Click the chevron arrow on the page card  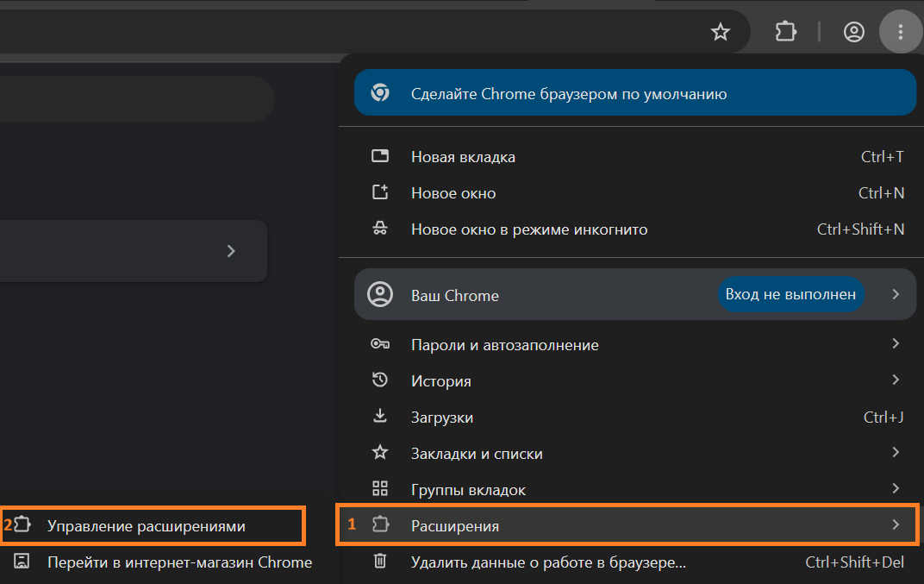(231, 251)
